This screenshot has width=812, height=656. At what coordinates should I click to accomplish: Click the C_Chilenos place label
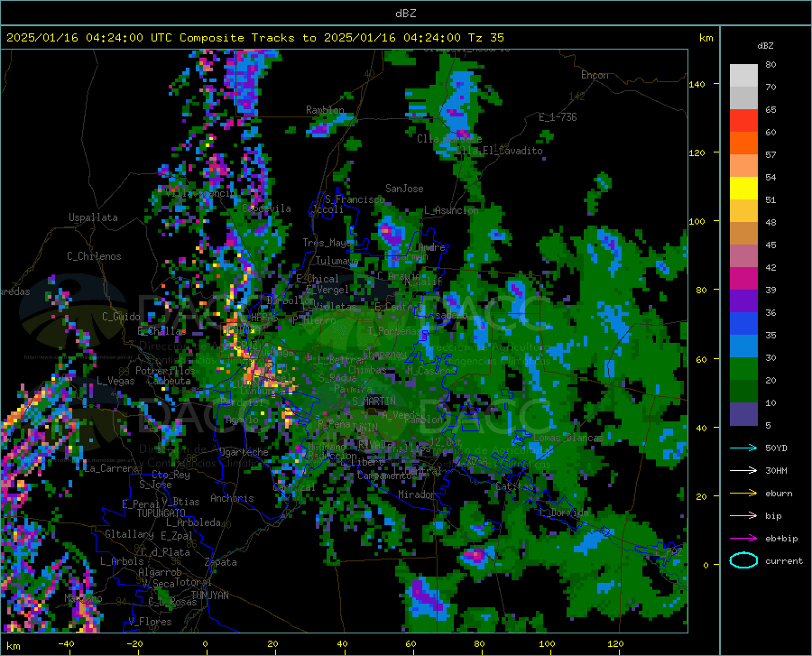click(x=94, y=256)
